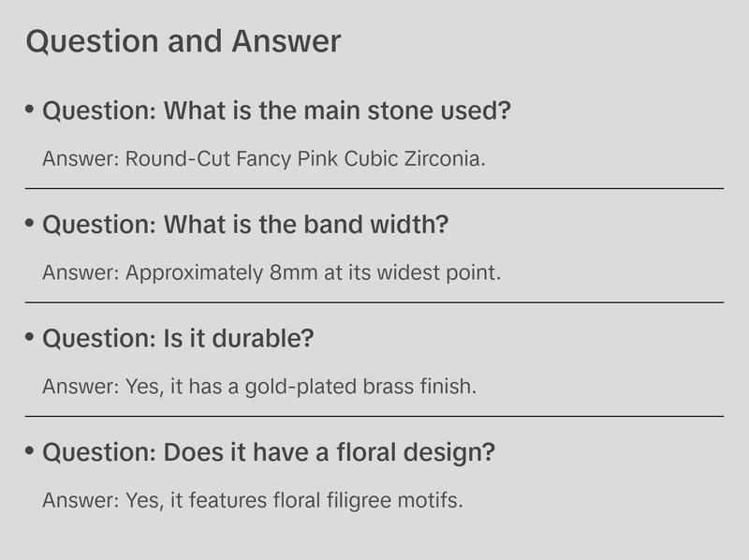Screen dimensions: 749x560
Task: Click the divider below the 8mm answer
Action: pyautogui.click(x=374, y=302)
